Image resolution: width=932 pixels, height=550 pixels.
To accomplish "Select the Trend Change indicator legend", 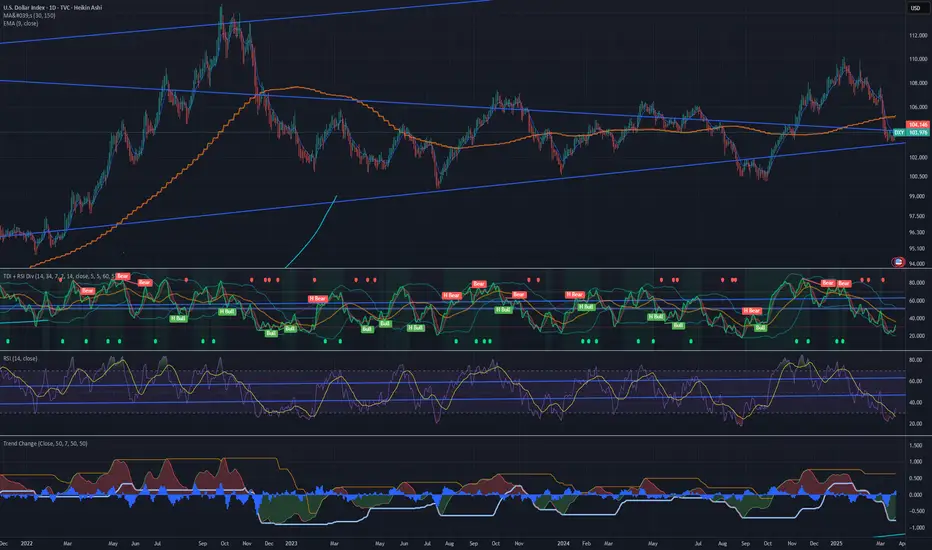I will (45, 444).
